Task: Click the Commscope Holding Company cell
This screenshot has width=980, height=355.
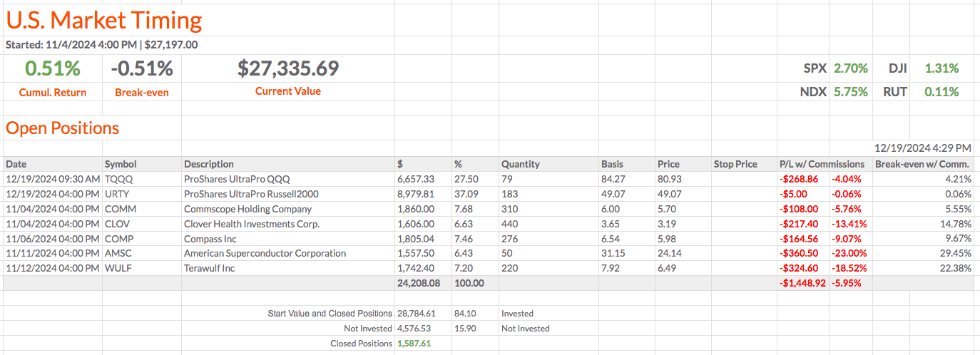Action: (x=247, y=209)
